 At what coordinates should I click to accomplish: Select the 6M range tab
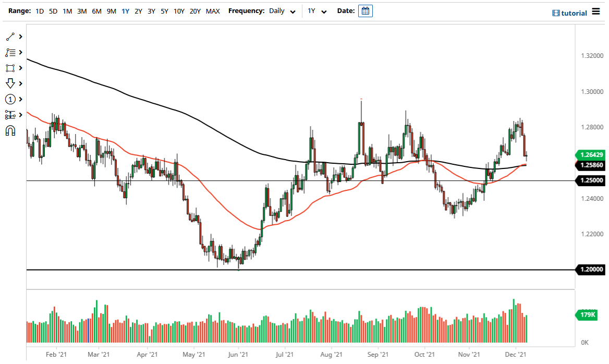point(96,11)
